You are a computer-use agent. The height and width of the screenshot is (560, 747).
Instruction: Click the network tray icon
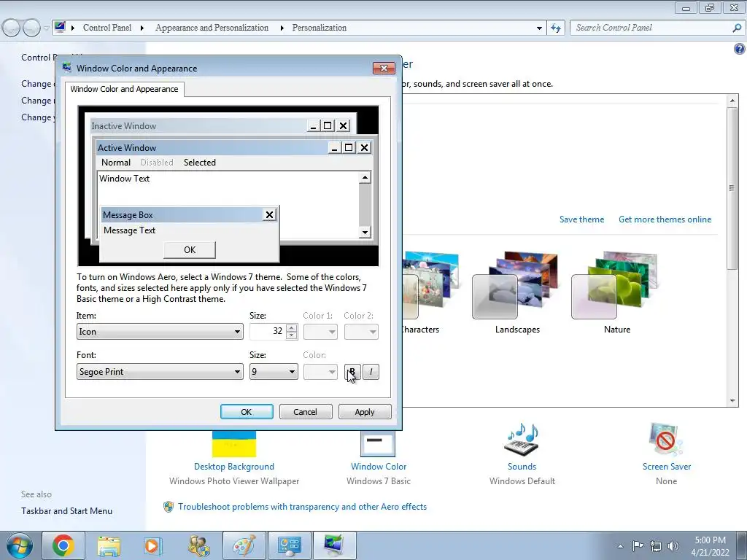tap(656, 546)
